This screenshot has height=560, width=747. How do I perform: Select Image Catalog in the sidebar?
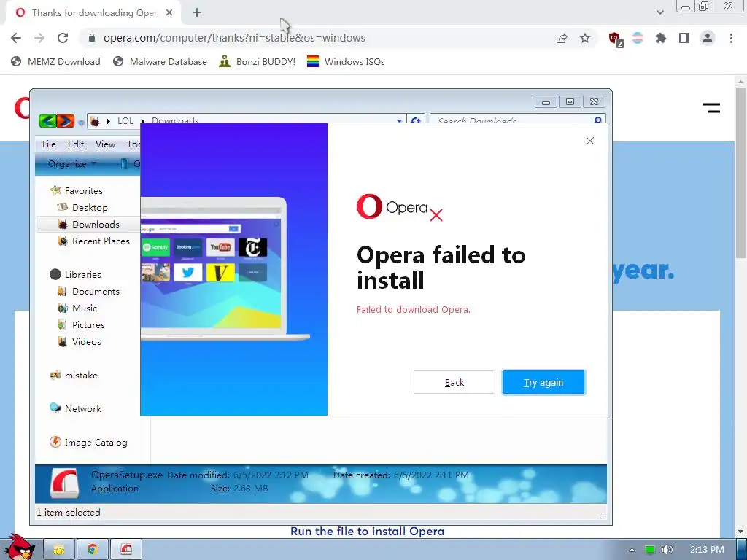[x=88, y=443]
